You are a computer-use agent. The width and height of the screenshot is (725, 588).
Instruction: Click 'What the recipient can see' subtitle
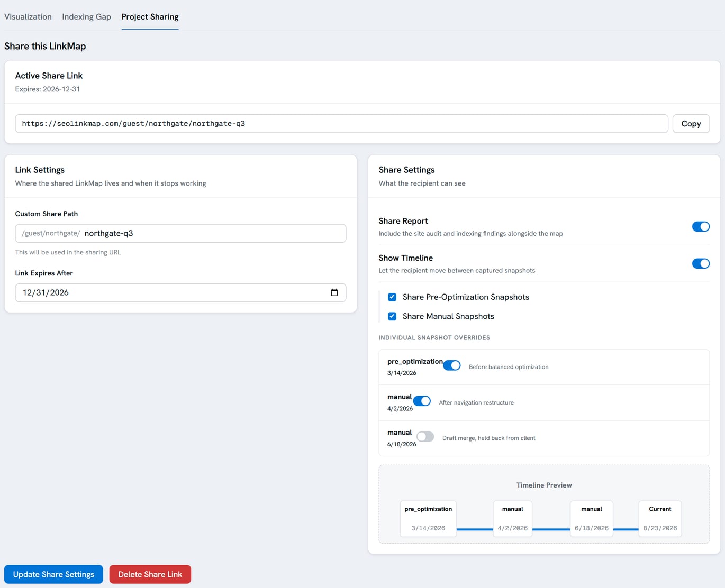point(422,183)
